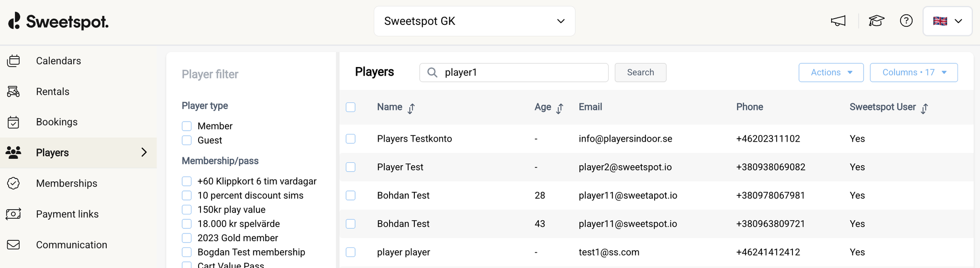Image resolution: width=980 pixels, height=268 pixels.
Task: Click the question mark help icon
Action: [x=906, y=21]
